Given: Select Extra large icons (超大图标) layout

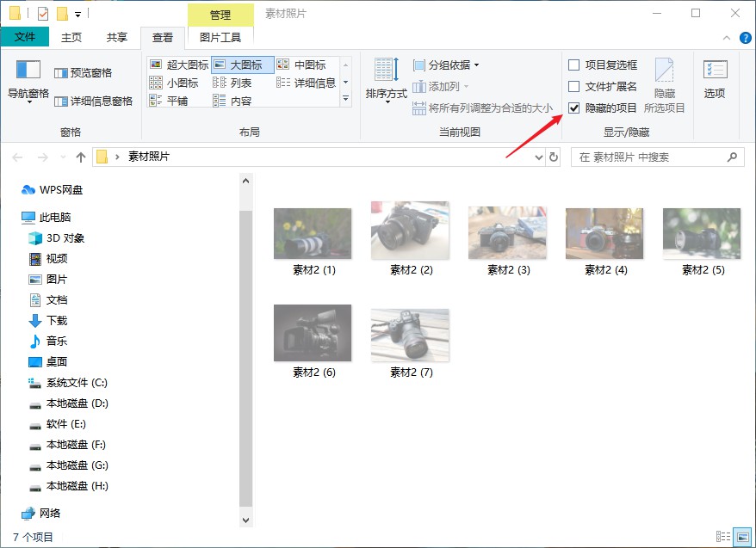Looking at the screenshot, I should point(179,65).
